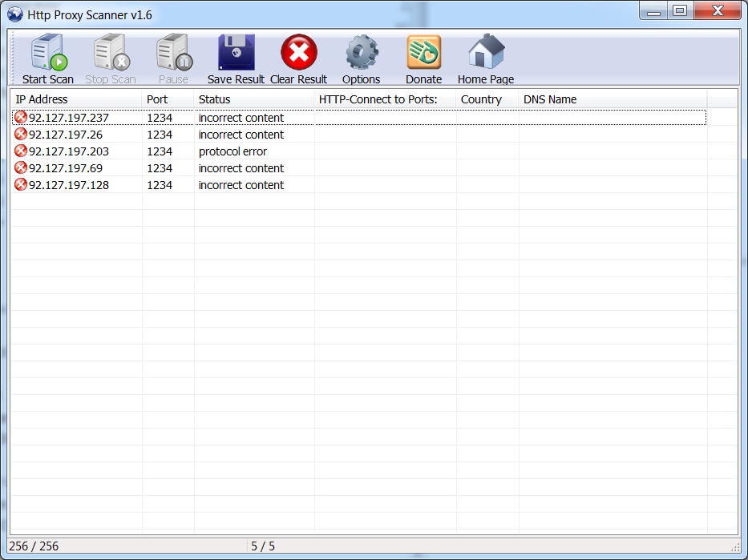Open the Home Page house icon
The image size is (748, 560).
486,51
